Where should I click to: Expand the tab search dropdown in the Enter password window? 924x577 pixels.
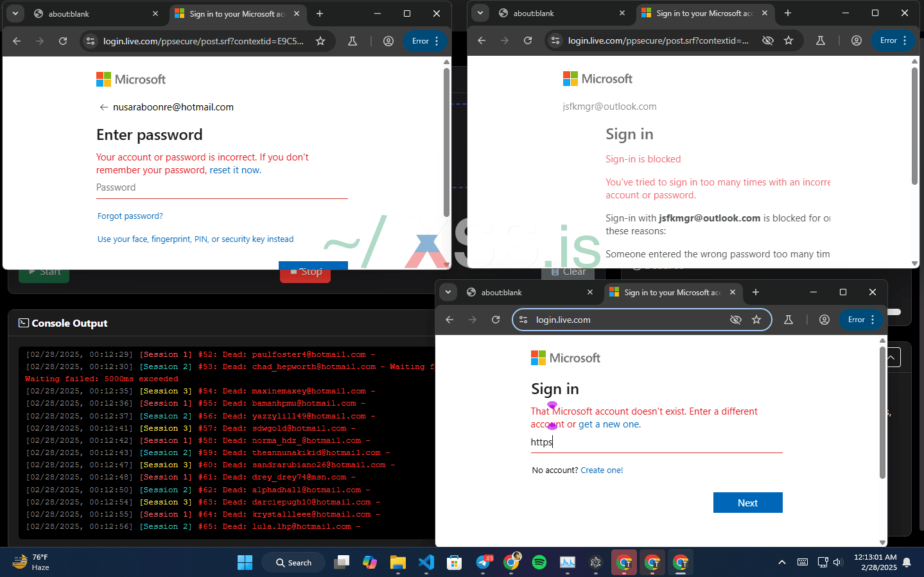[x=15, y=13]
